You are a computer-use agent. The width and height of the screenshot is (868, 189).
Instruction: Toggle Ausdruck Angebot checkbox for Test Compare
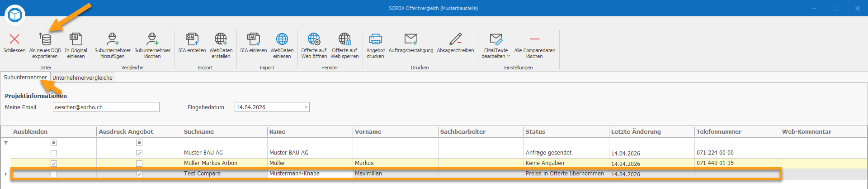139,174
